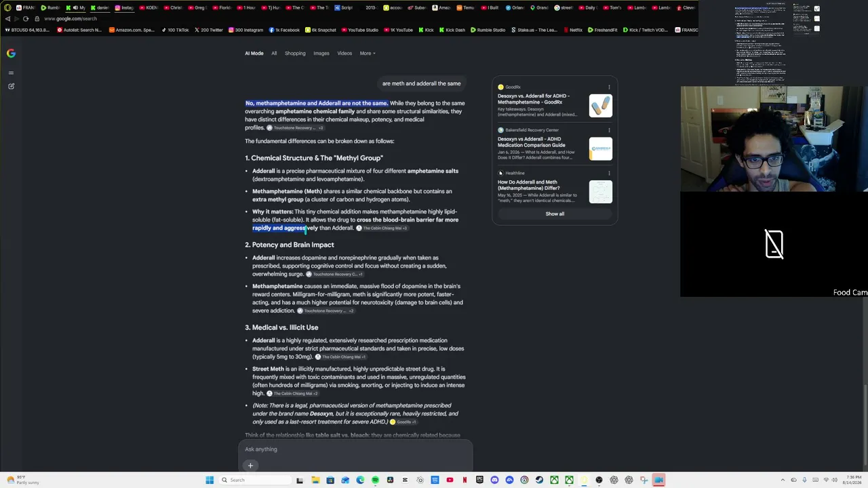The image size is (868, 488).
Task: Open the Kick / Twitch VOD bookmark
Action: click(646, 30)
